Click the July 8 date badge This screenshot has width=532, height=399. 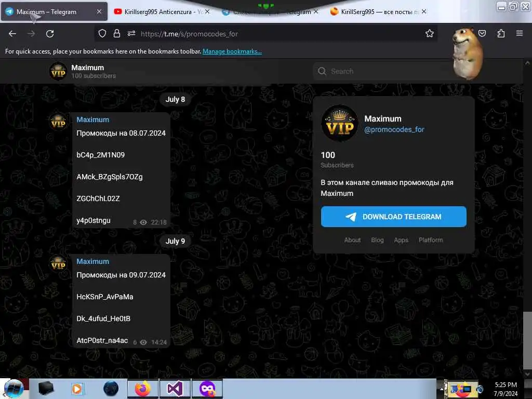coord(175,99)
